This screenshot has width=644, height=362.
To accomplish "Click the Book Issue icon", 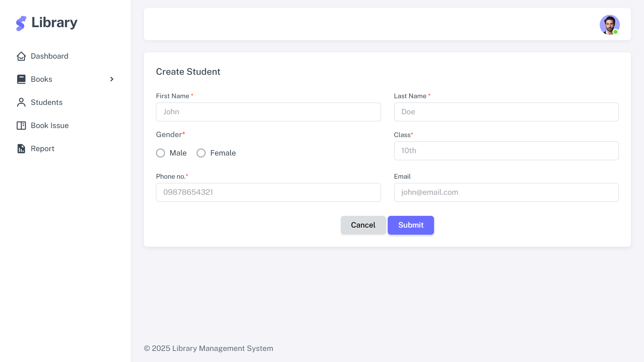I will coord(21,126).
